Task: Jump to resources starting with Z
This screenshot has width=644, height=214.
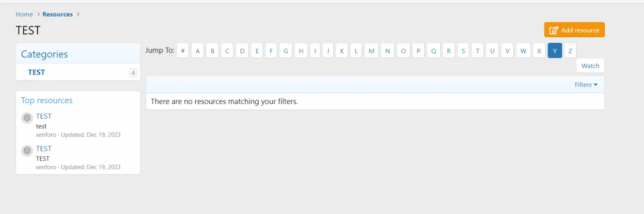Action: click(570, 50)
